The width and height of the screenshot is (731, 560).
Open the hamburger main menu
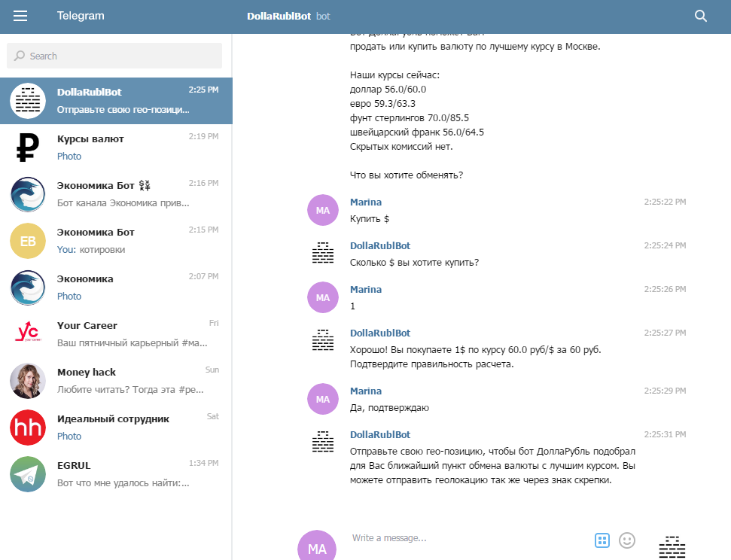(20, 16)
